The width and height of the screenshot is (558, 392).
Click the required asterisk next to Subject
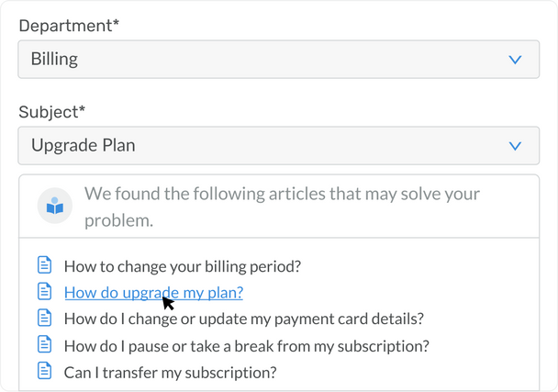pos(83,108)
